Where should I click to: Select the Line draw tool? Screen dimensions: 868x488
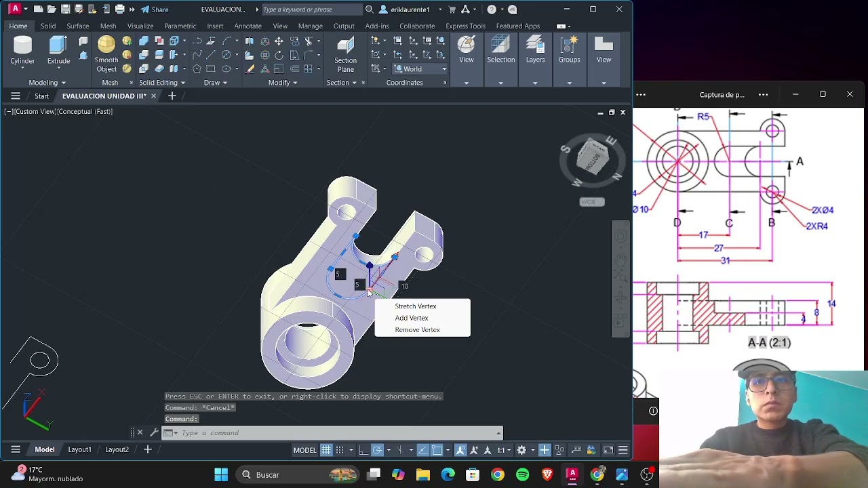point(211,55)
